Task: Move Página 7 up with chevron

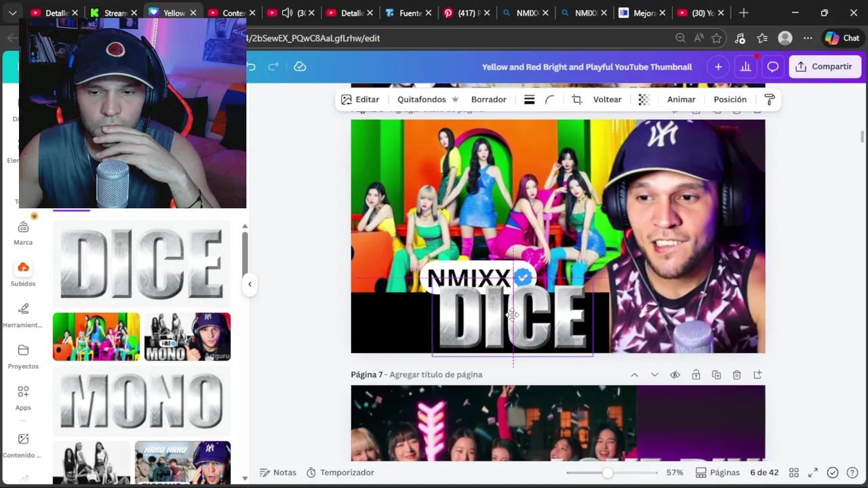Action: tap(634, 375)
